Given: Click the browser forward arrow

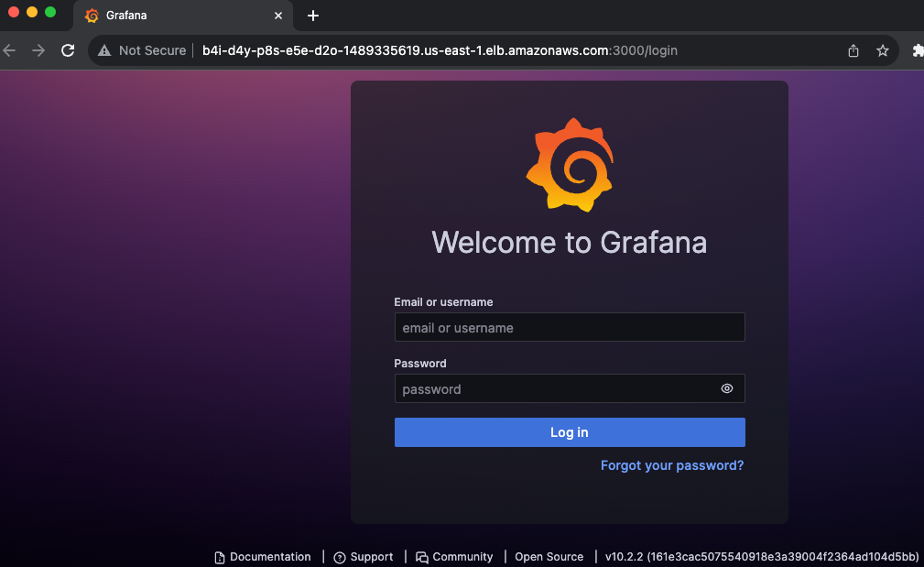Looking at the screenshot, I should click(37, 50).
